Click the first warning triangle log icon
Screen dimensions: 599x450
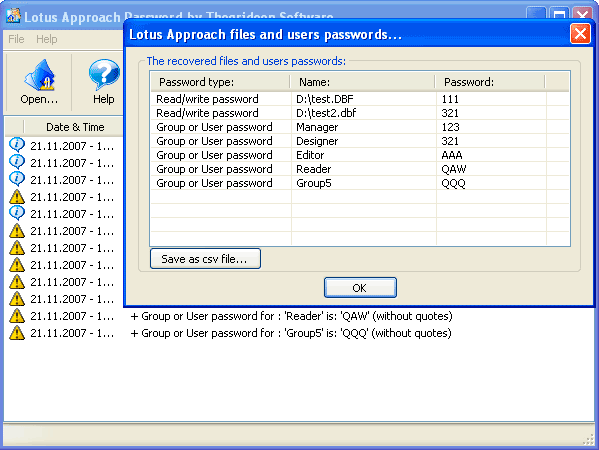[17, 197]
